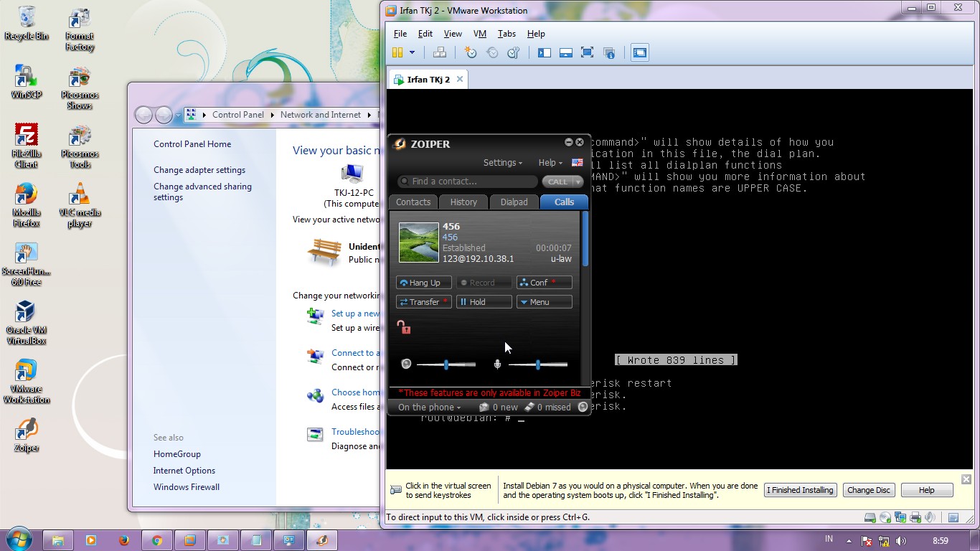Screen dimensions: 980x551
Task: Click the Control Panel back arrow button
Action: pyautogui.click(x=143, y=115)
